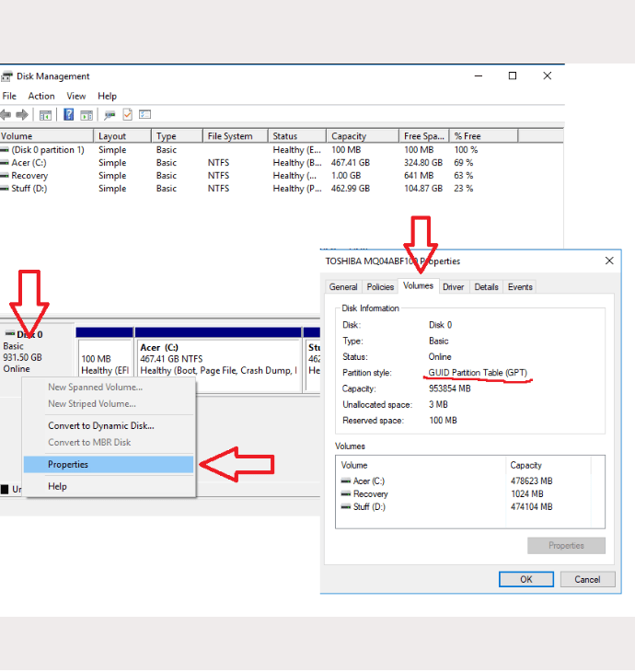
Task: Click the GUID Partition Table (GPT) value
Action: [x=478, y=373]
